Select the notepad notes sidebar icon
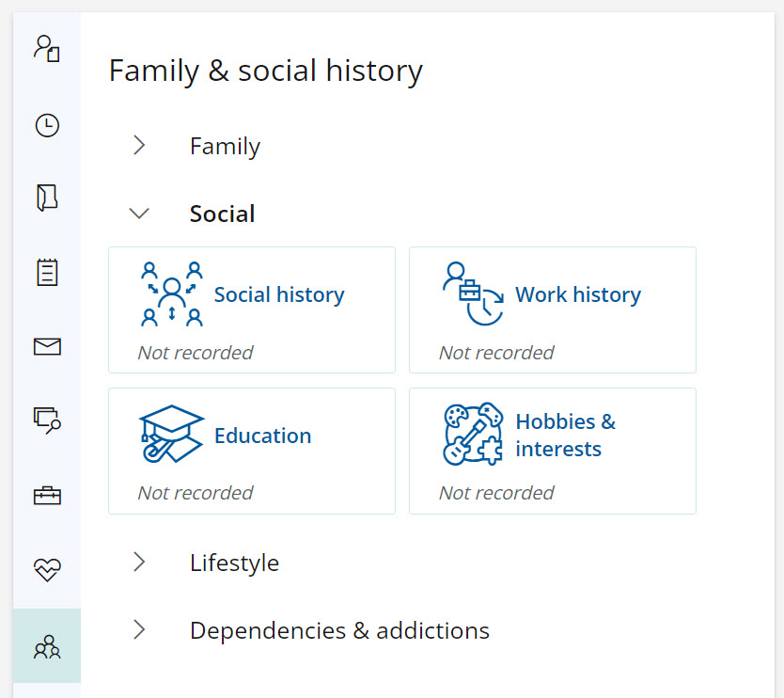This screenshot has width=784, height=698. (47, 272)
